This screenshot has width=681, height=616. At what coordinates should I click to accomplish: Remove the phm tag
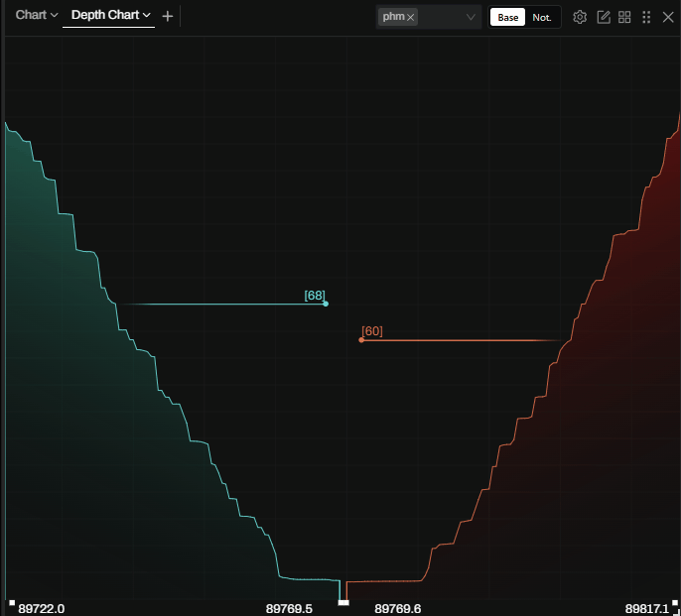coord(410,18)
